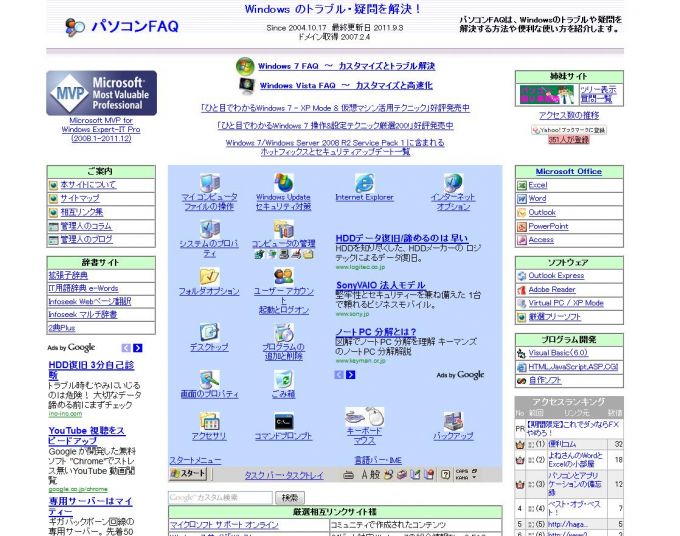This screenshot has width=680, height=536.
Task: Open the Keyboard and Mouse icon
Action: point(364,417)
